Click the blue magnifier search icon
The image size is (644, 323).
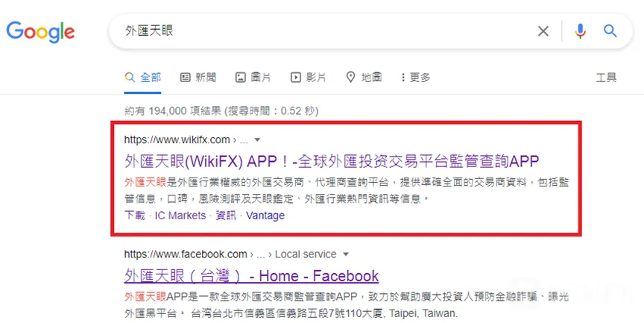pos(610,31)
